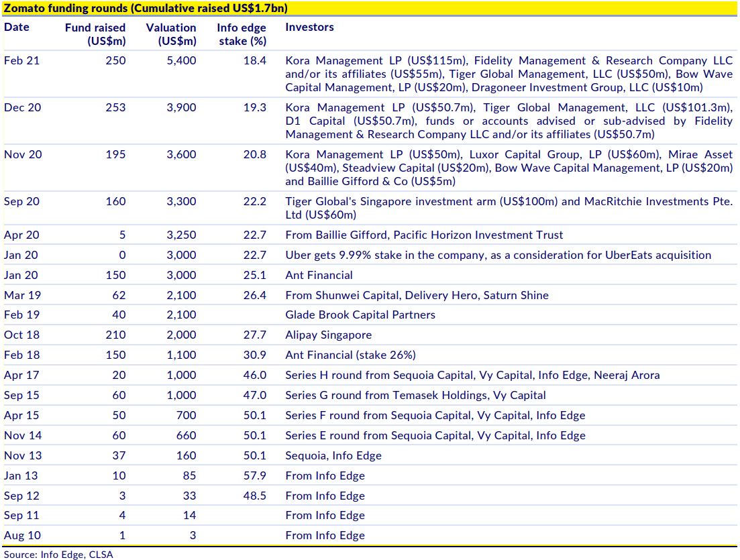Click the 'Nov 13' date cell
This screenshot has height=560, width=740.
[23, 456]
